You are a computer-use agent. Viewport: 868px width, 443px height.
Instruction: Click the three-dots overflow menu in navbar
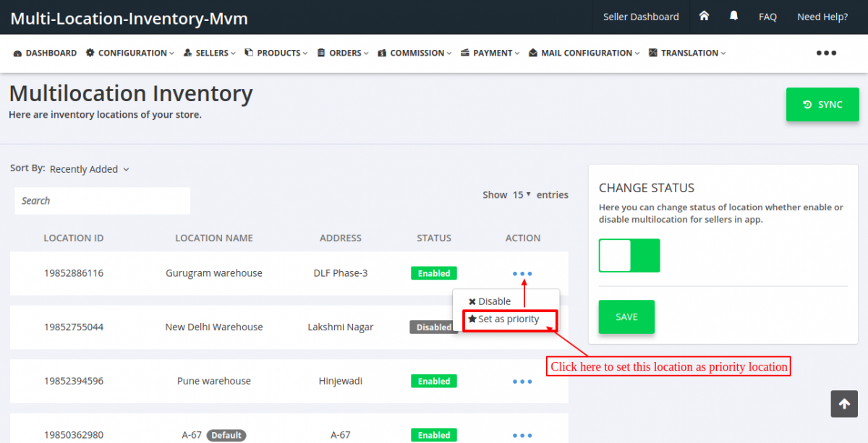pyautogui.click(x=826, y=53)
